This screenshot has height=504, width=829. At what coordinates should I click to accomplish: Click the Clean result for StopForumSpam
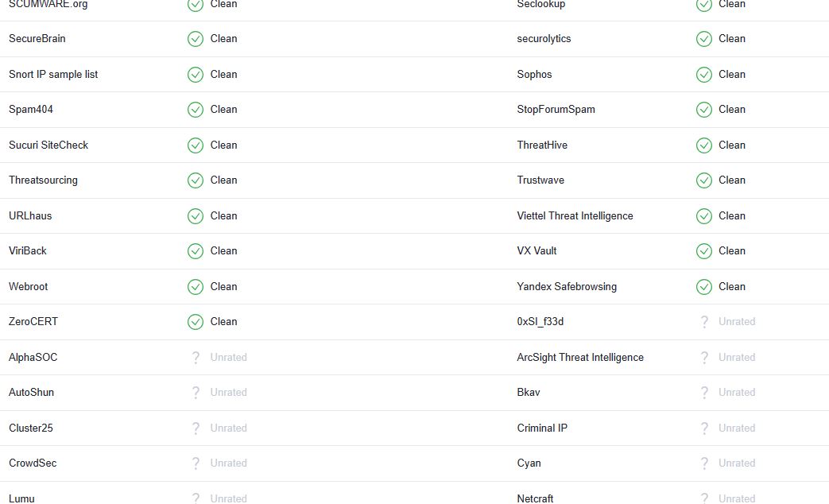732,110
